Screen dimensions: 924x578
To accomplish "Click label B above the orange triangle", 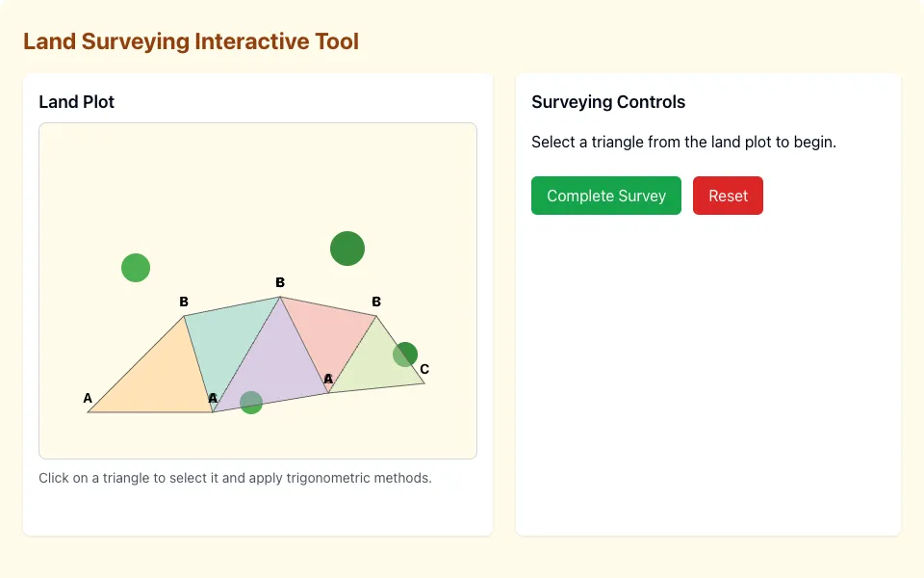I will point(184,302).
